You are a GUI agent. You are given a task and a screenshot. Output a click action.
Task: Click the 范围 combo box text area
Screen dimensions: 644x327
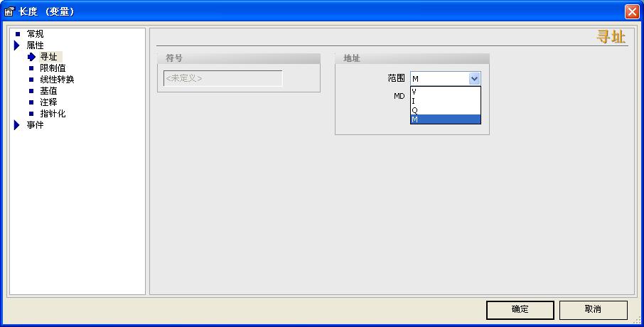tap(439, 79)
